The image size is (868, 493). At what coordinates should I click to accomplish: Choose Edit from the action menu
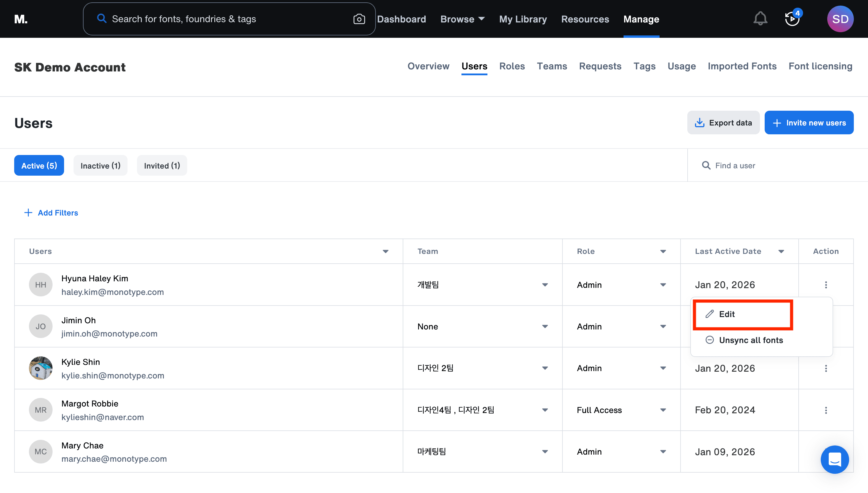tap(727, 314)
